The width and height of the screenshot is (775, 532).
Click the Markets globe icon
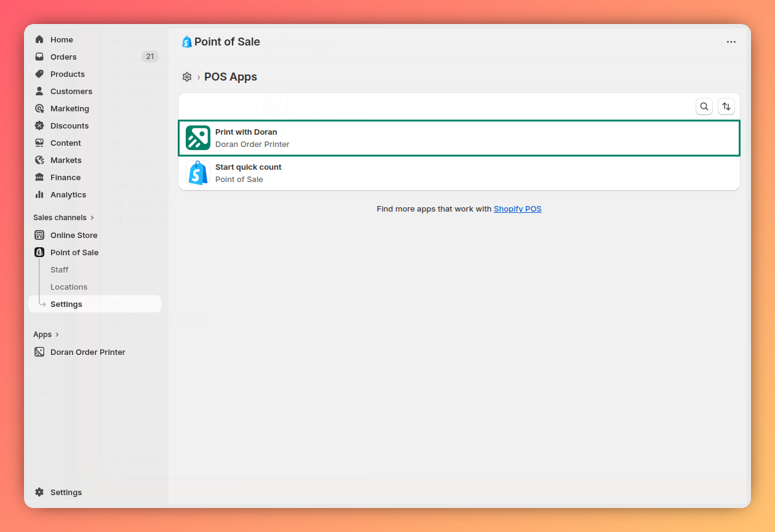pyautogui.click(x=39, y=160)
